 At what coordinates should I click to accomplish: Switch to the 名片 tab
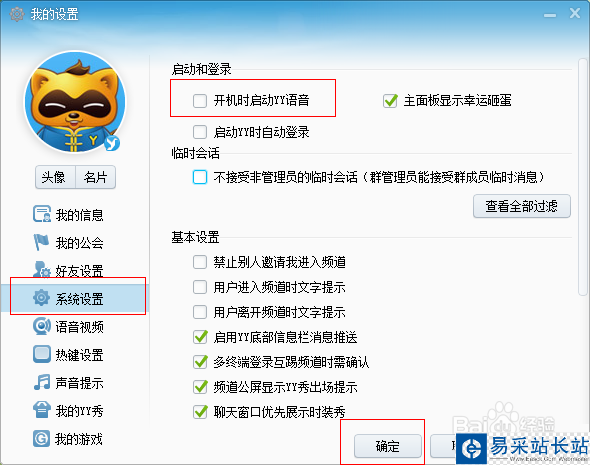point(96,177)
